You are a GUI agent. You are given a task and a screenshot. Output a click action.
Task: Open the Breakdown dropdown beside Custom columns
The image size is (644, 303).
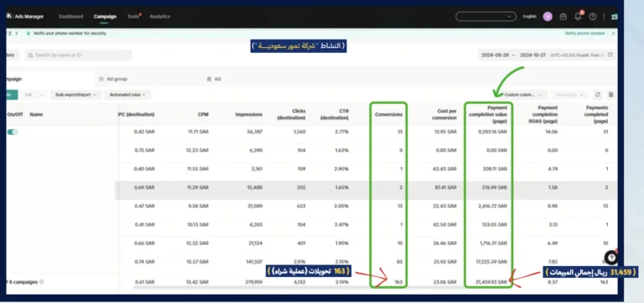[570, 95]
